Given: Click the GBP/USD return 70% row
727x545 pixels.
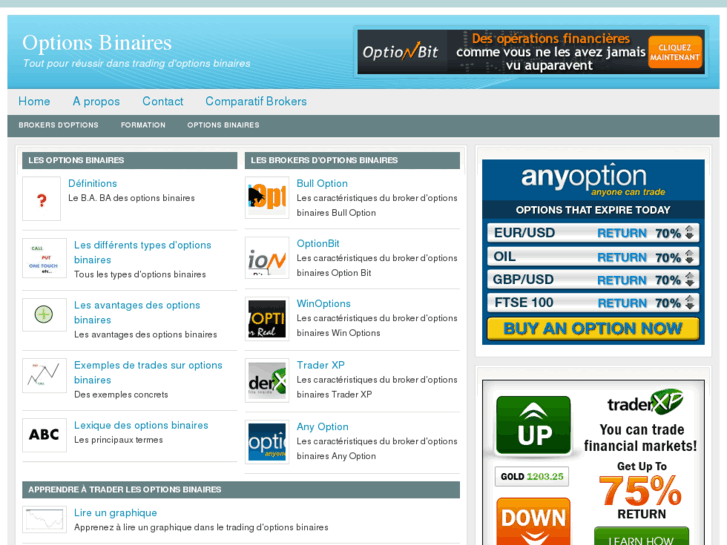Looking at the screenshot, I should (593, 279).
